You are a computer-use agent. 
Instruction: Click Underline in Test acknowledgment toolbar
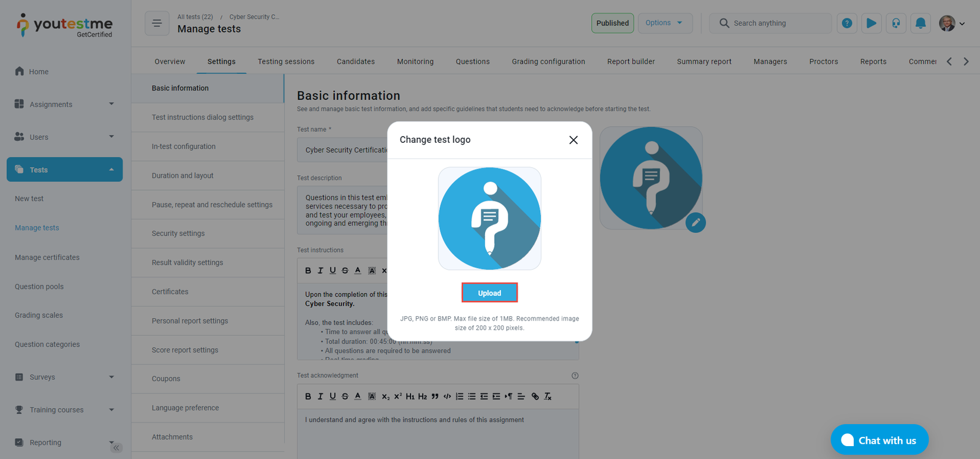click(333, 396)
